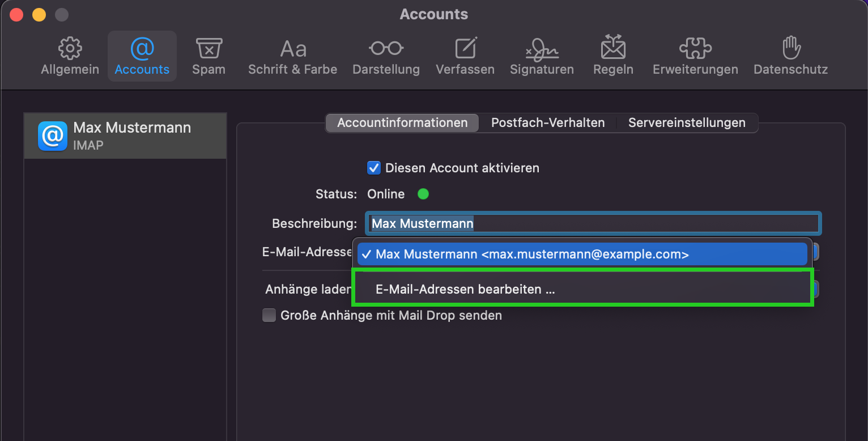
Task: Switch to the Accountinformationen tab
Action: [x=402, y=123]
